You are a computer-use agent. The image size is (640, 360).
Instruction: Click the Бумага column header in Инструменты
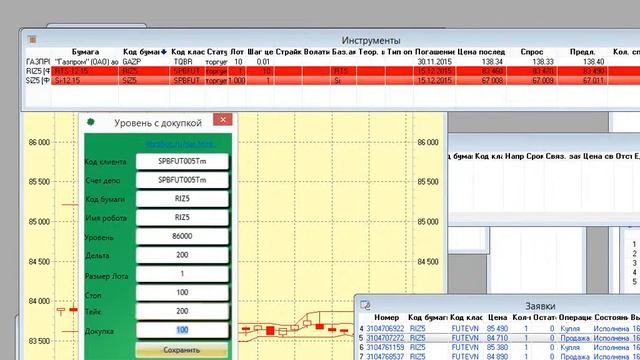pos(85,52)
